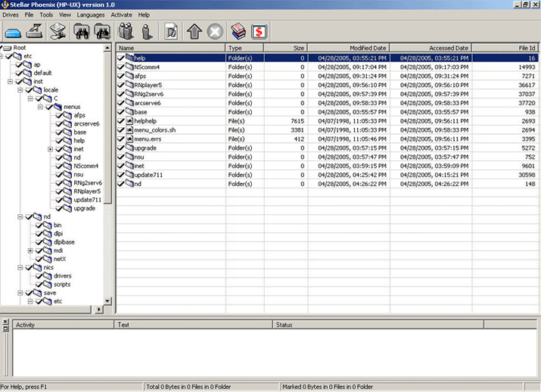This screenshot has width=541, height=392.
Task: Collapse the nics tree node
Action: tap(20, 267)
